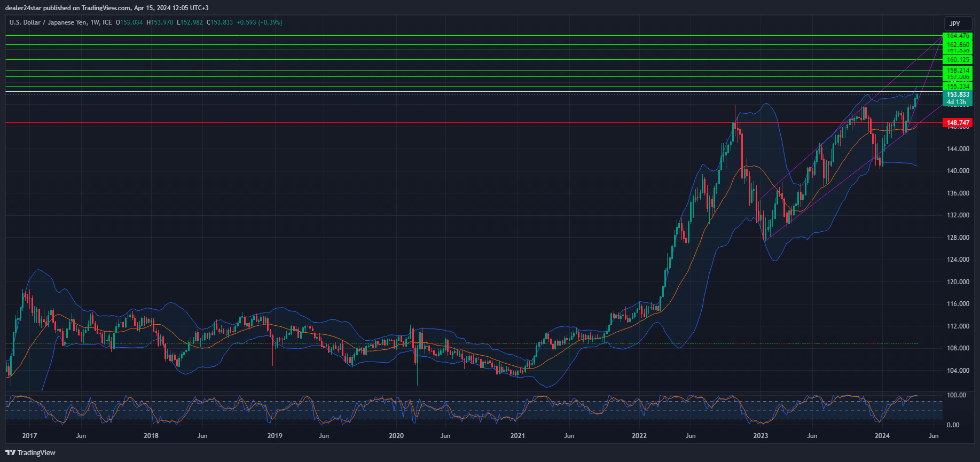Click the TradingView logo icon
The image size is (980, 462).
coord(10,452)
